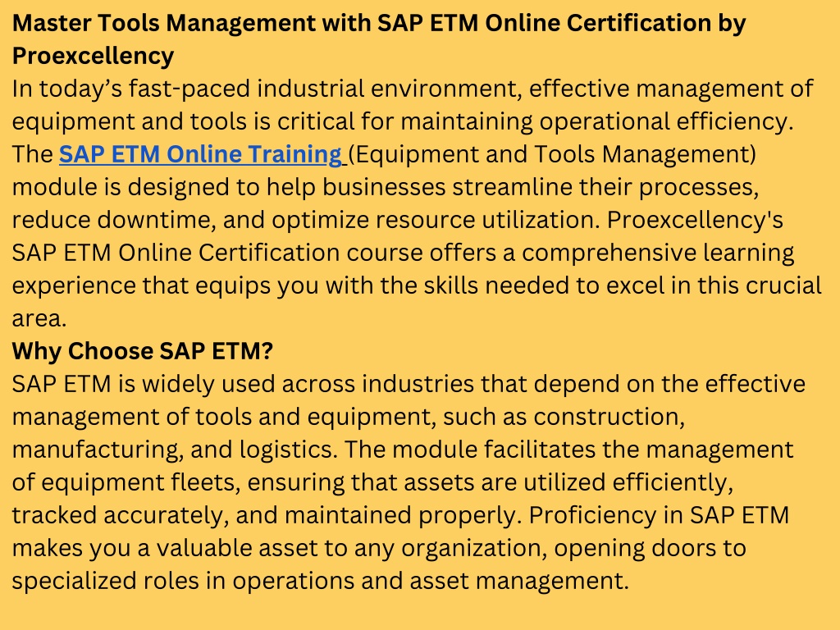Click the line starting "management of tools and equipment, such as"

[348, 418]
